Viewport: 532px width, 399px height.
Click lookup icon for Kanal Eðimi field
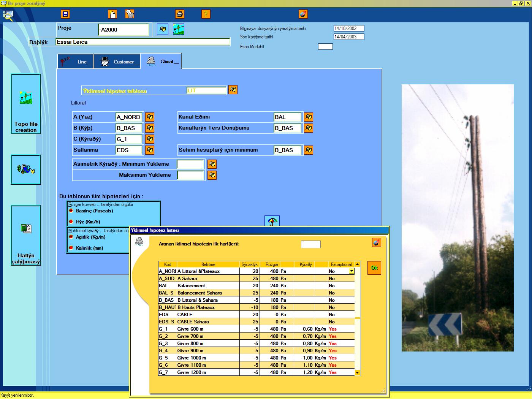point(309,117)
